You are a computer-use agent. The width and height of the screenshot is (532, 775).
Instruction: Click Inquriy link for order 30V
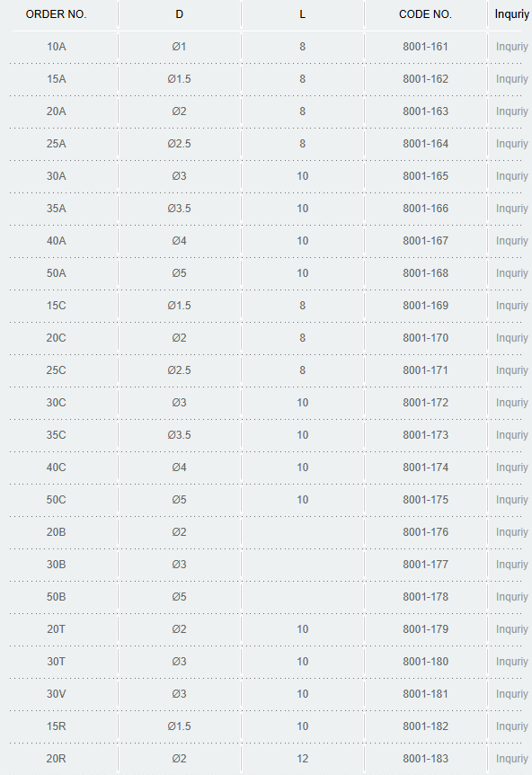coord(511,694)
